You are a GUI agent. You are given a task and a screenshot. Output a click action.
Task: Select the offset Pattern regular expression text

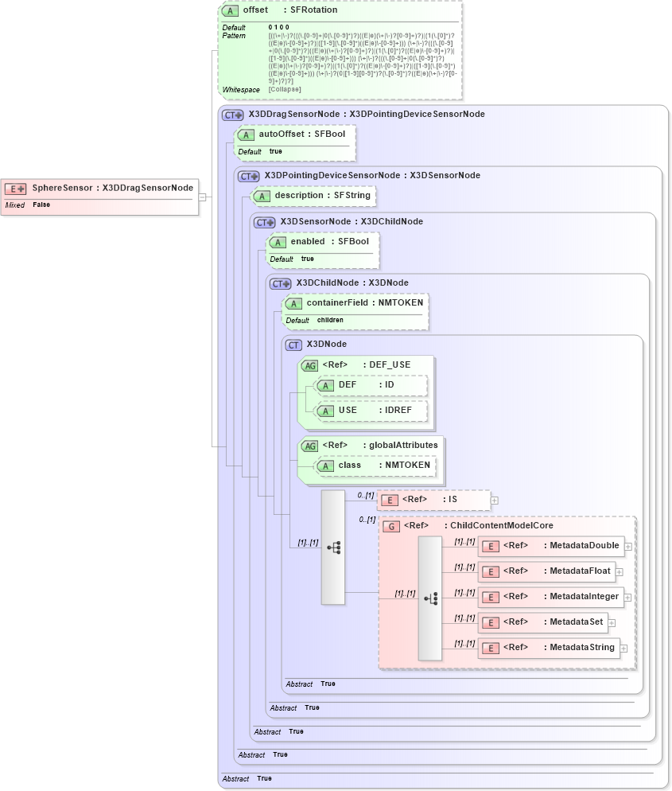362,58
